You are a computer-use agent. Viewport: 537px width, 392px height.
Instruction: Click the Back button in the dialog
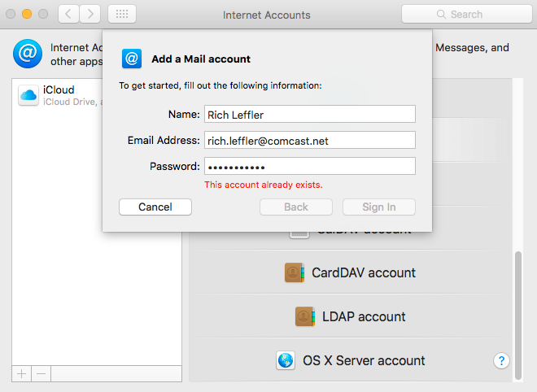[296, 207]
